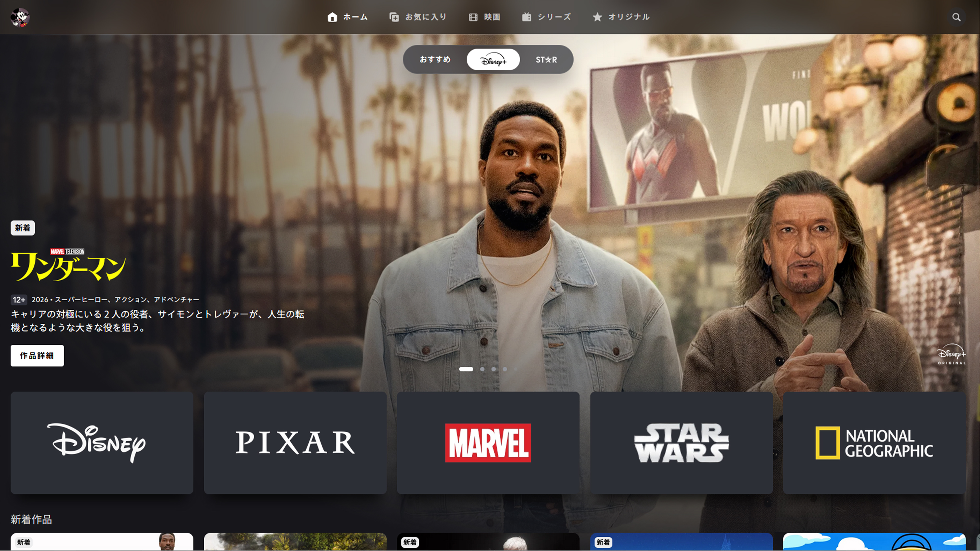Select the second carousel pagination dot
980x551 pixels.
click(482, 369)
